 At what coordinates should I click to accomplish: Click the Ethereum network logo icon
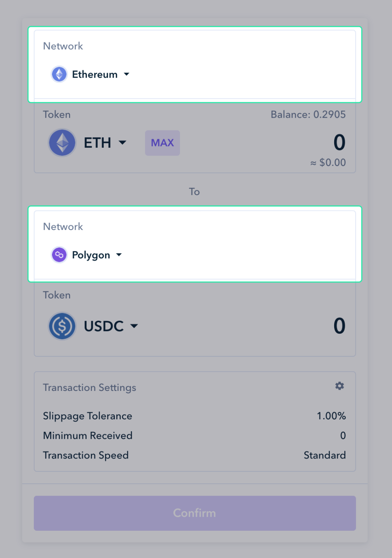tap(59, 74)
